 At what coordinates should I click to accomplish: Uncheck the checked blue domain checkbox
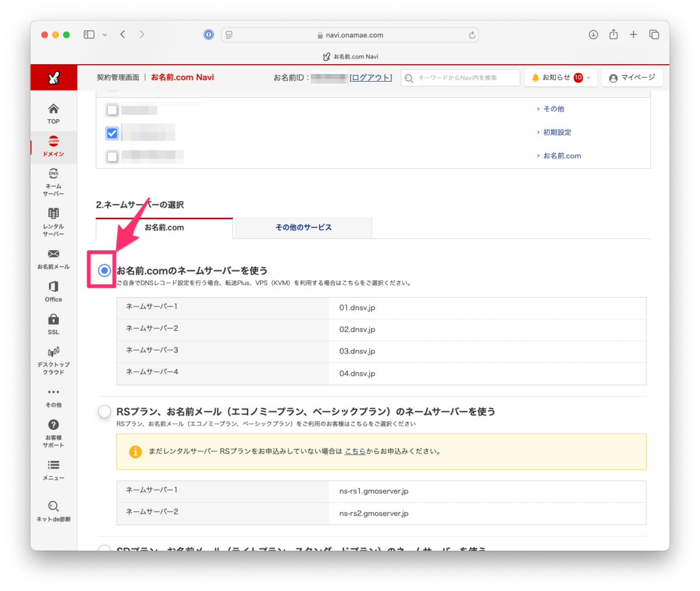click(x=112, y=133)
